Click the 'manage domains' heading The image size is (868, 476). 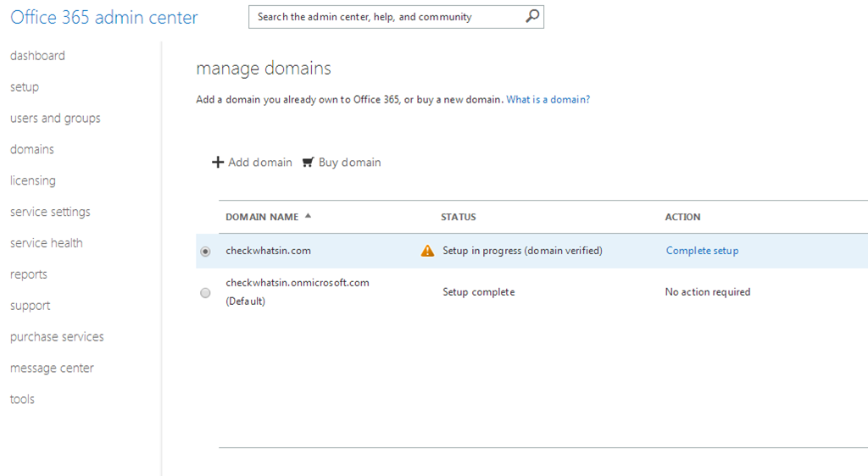[x=264, y=68]
